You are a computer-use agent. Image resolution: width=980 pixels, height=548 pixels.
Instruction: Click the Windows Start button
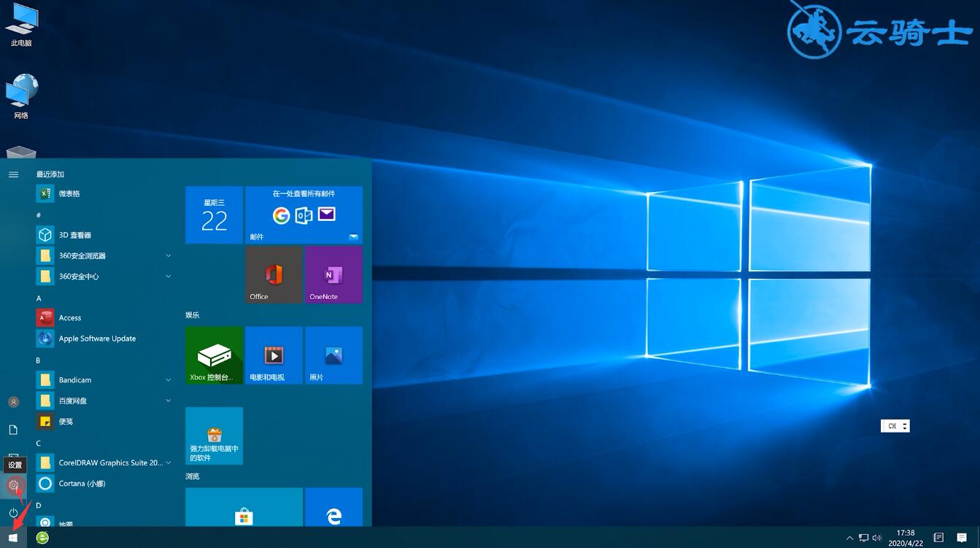tap(13, 538)
